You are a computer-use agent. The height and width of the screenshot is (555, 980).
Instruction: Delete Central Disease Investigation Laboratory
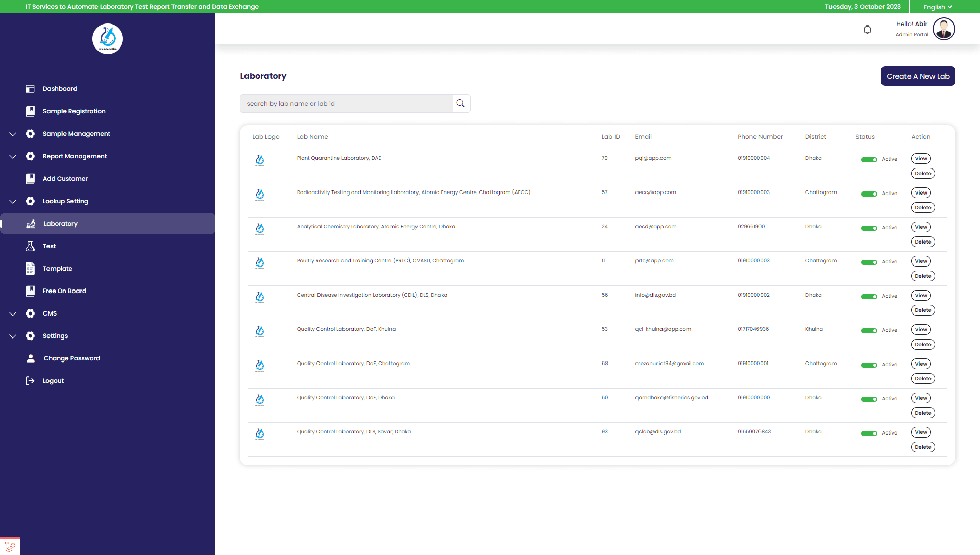point(923,310)
